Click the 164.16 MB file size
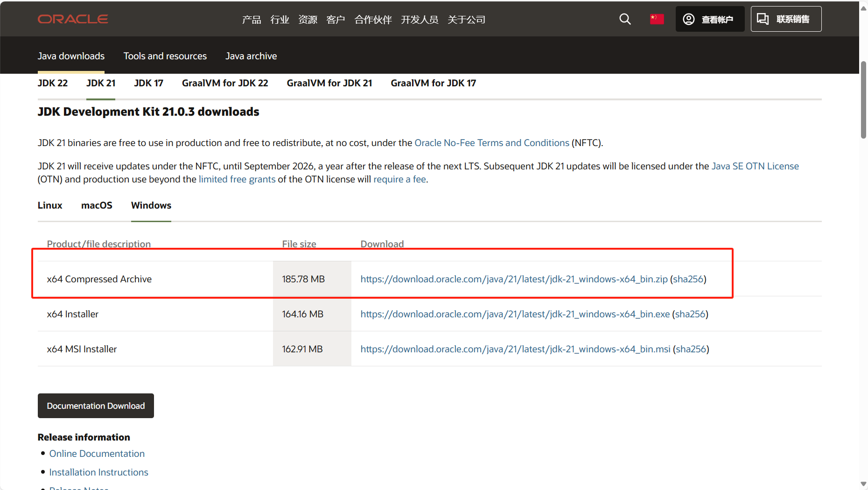 point(302,314)
